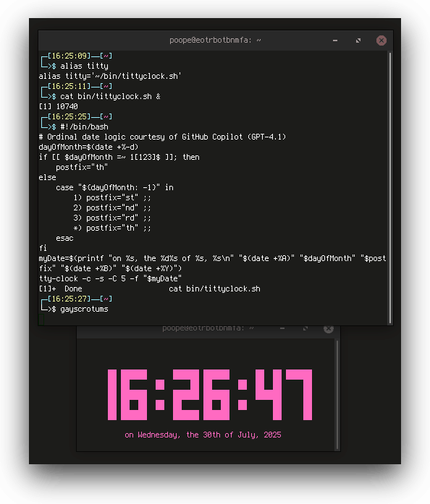
Task: Click the date text 'on Wednesday, the 30th of July, 2025'
Action: click(203, 435)
